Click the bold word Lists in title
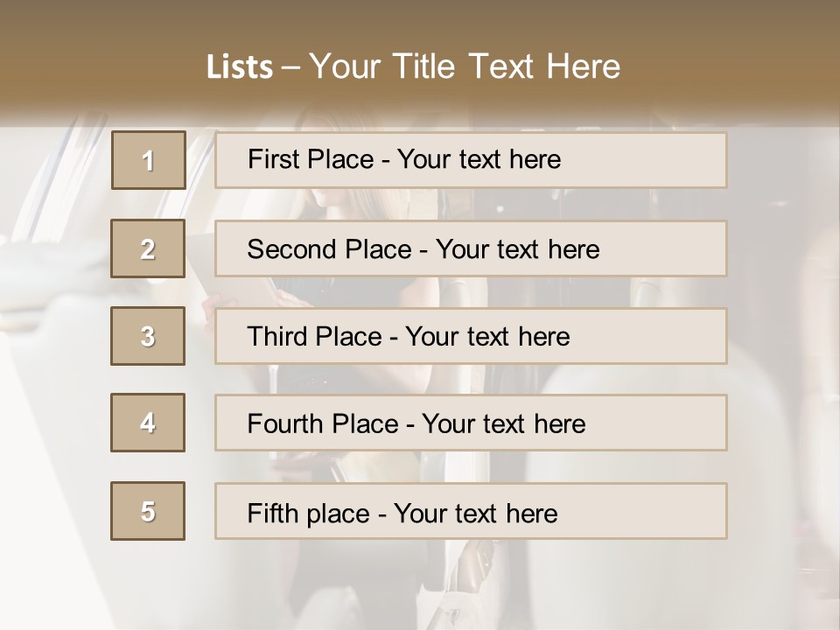This screenshot has height=630, width=840. [240, 66]
